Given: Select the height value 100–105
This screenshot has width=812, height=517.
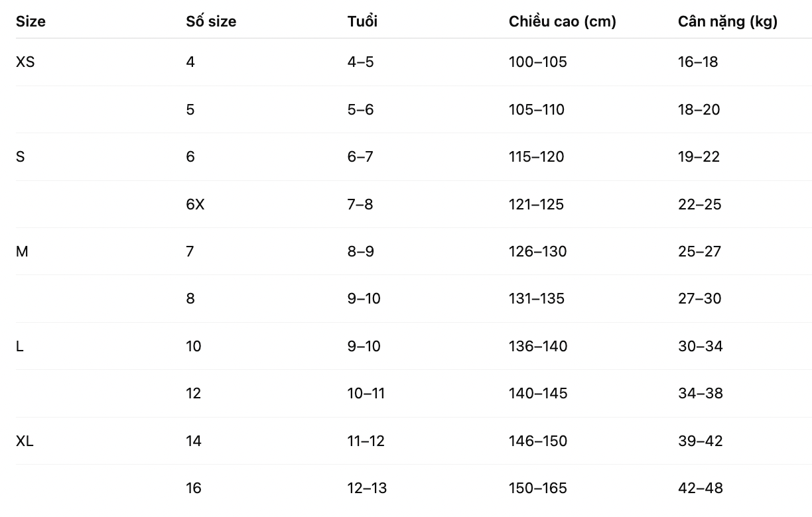Looking at the screenshot, I should point(538,62).
